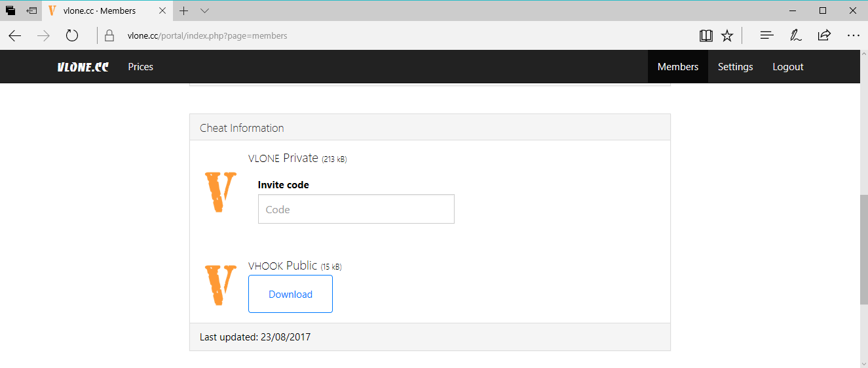868x368 pixels.
Task: Click the address bar URL
Action: coord(207,36)
